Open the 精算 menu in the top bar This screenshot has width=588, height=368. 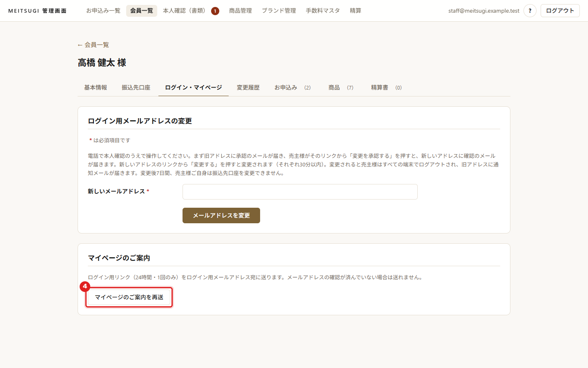[x=356, y=11]
